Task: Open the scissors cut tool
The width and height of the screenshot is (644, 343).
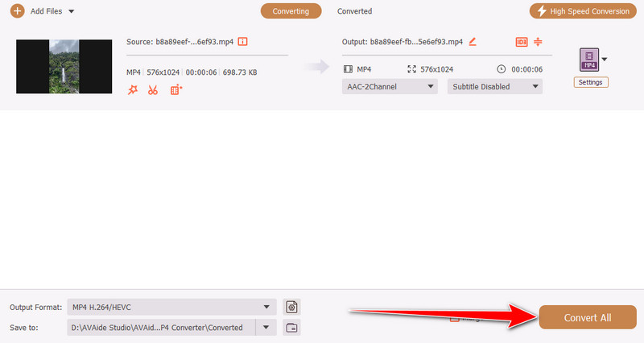Action: point(153,90)
